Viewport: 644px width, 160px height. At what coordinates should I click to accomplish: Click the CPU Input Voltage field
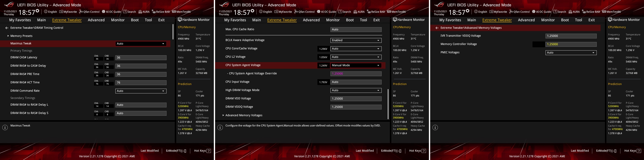coord(356,82)
